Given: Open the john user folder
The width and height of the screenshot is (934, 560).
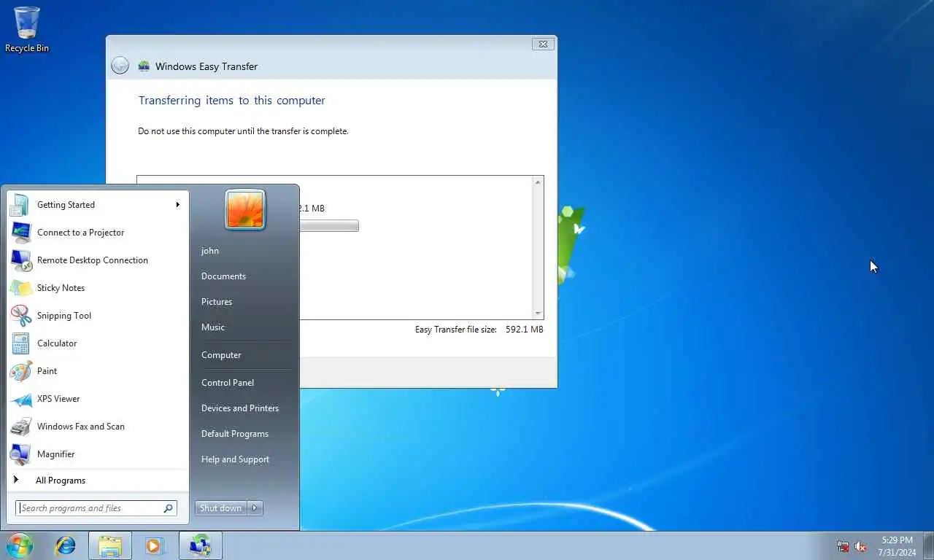Looking at the screenshot, I should (x=210, y=251).
